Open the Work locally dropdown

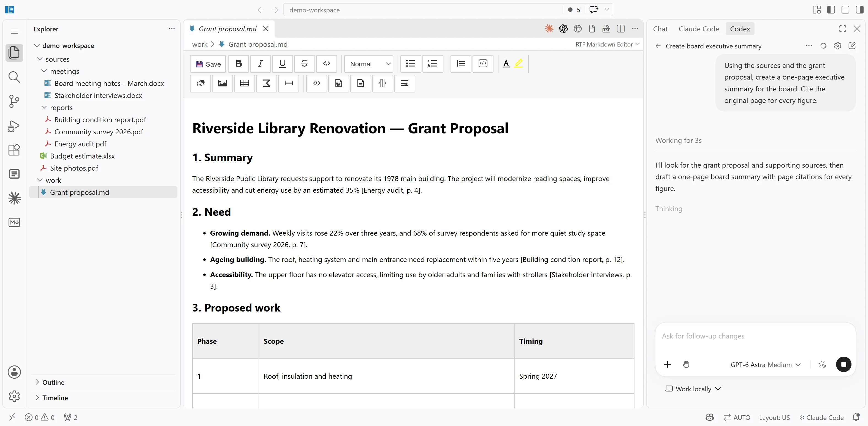tap(693, 389)
